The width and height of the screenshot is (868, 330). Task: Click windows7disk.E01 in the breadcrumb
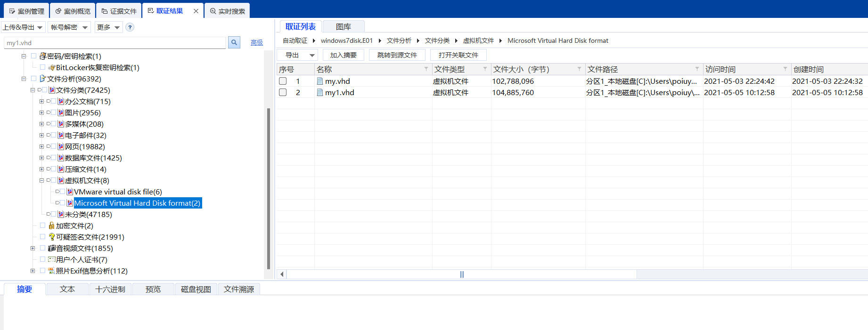pos(347,40)
